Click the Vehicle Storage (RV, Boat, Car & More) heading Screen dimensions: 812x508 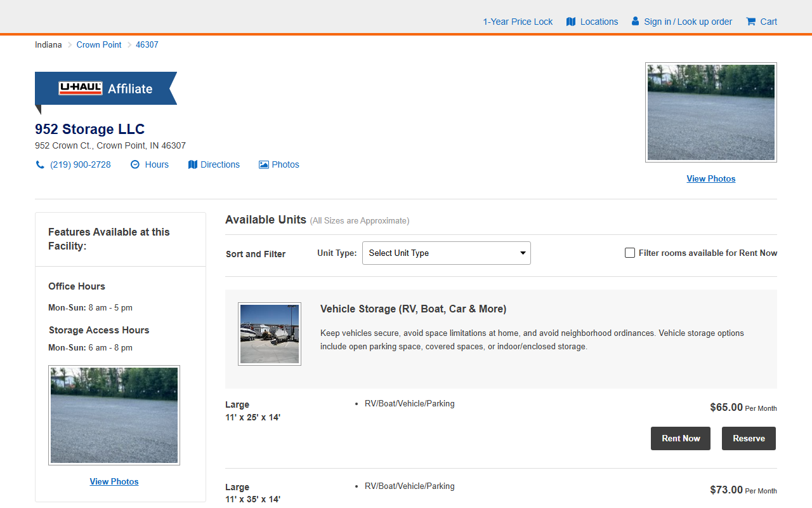413,309
